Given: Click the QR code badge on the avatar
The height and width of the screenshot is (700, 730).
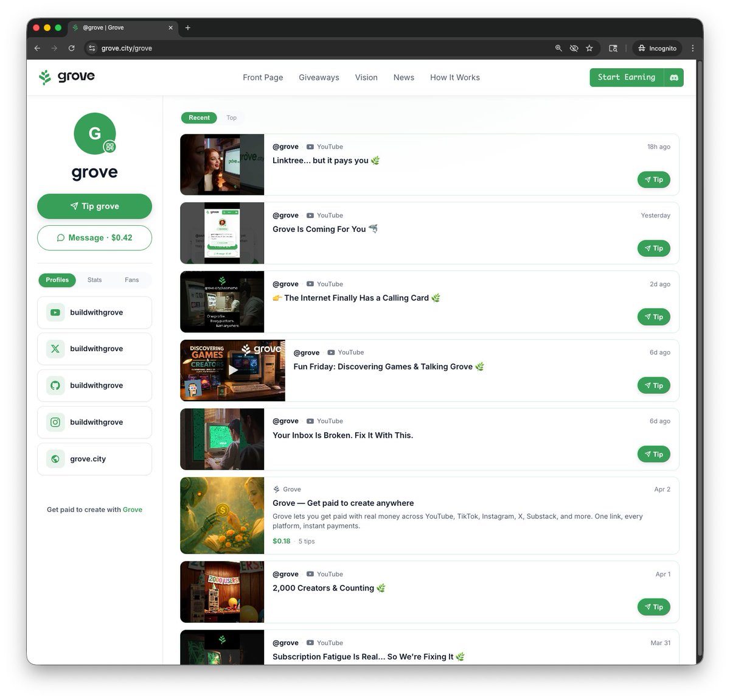Looking at the screenshot, I should (x=109, y=147).
